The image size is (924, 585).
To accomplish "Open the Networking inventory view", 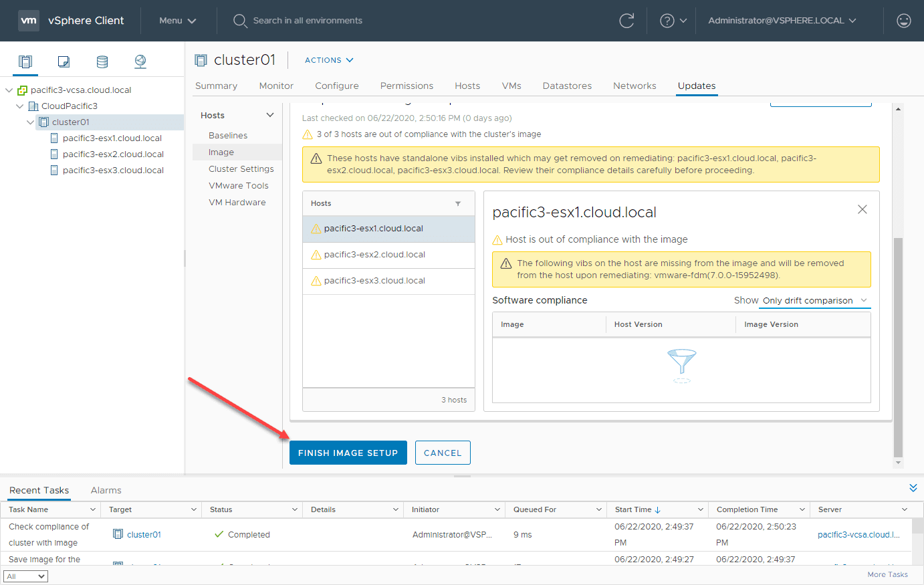I will tap(140, 61).
